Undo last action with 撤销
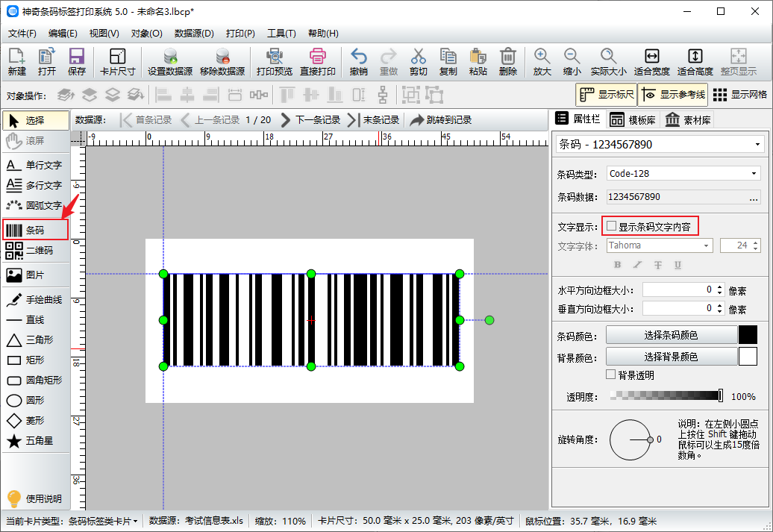The height and width of the screenshot is (532, 773). (x=358, y=62)
